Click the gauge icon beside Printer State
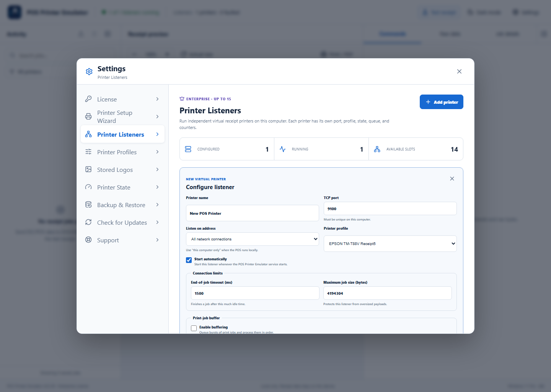551x392 pixels. click(x=88, y=187)
